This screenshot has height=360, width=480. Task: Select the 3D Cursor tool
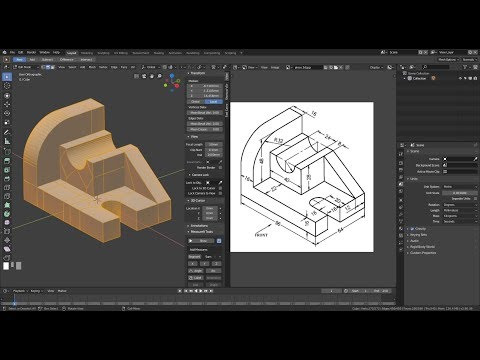(7, 86)
